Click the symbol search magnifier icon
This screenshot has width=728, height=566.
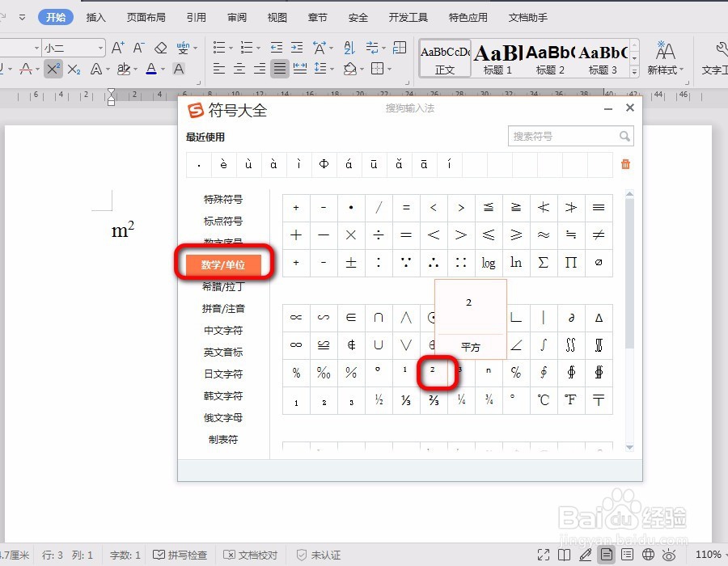[625, 137]
